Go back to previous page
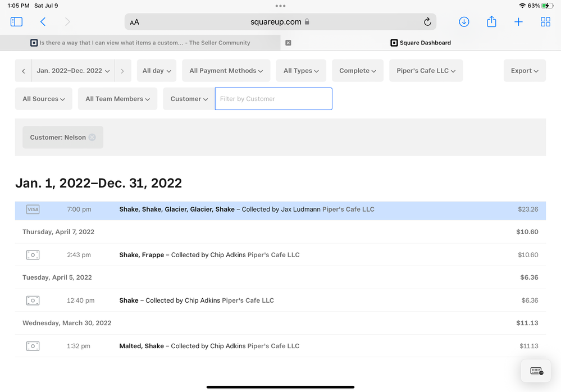The height and width of the screenshot is (392, 561). coord(43,22)
